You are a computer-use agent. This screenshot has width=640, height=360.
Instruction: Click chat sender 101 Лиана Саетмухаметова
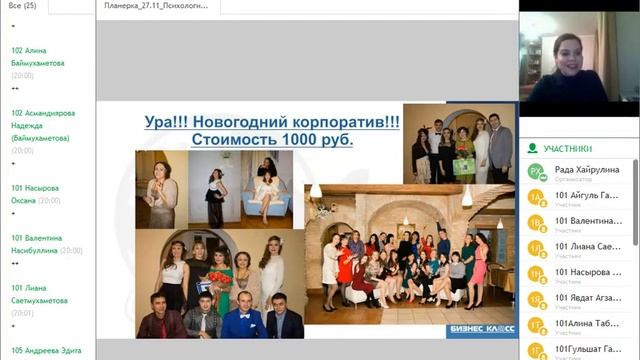pyautogui.click(x=39, y=294)
